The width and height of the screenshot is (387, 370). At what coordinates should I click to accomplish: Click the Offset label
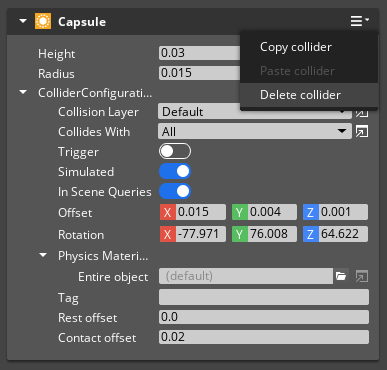(x=75, y=213)
